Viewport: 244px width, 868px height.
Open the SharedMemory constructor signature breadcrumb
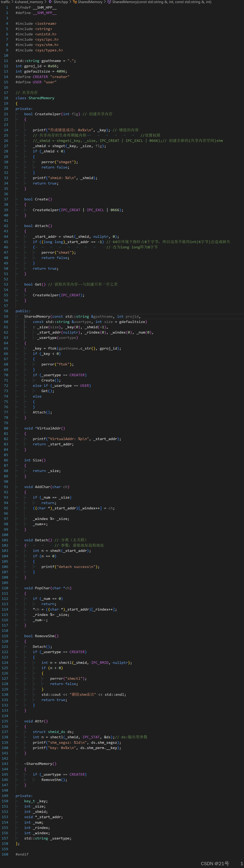(162, 2)
